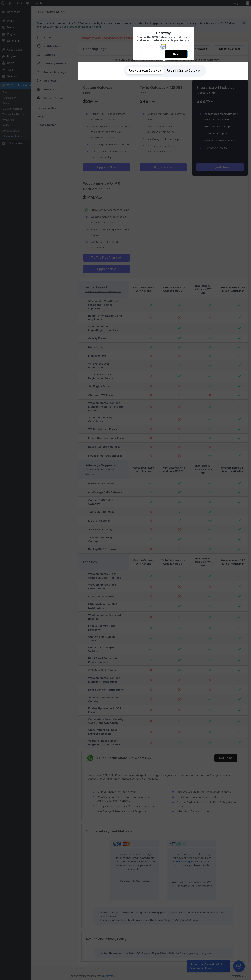This screenshot has width=251, height=980.
Task: Click green WhatsApp logo beside OTP & Notifications heading
Action: pos(90,758)
